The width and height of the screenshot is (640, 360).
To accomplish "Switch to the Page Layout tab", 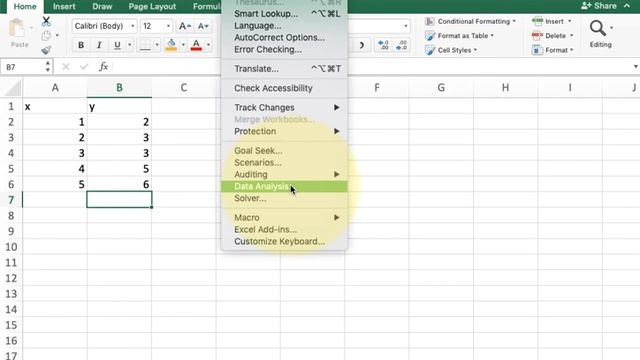I will (x=152, y=7).
